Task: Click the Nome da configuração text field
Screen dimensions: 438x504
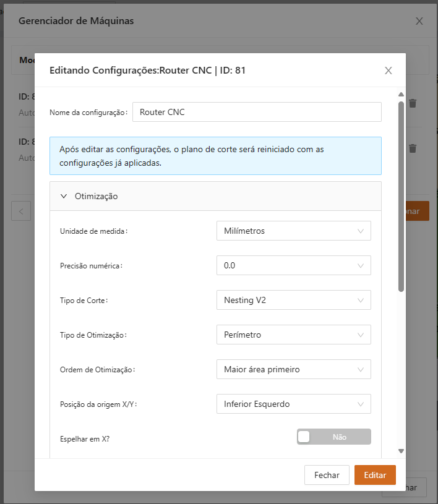Action: (x=257, y=112)
